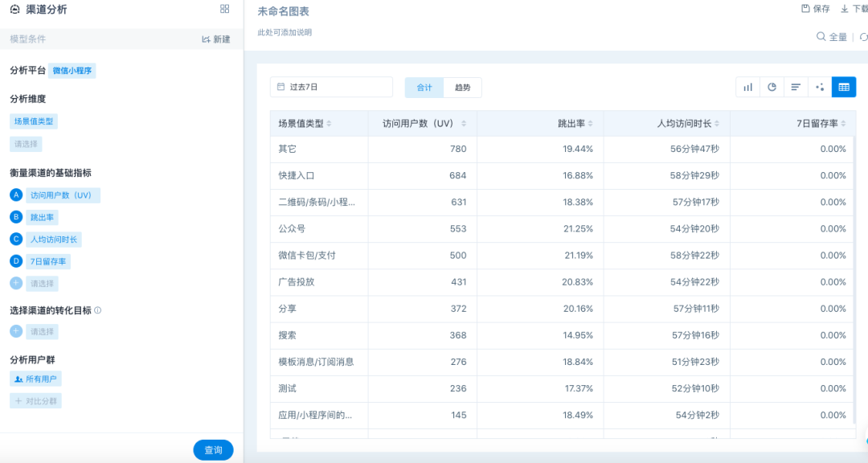Click the bounce rate value 16.88%
868x463 pixels.
578,175
